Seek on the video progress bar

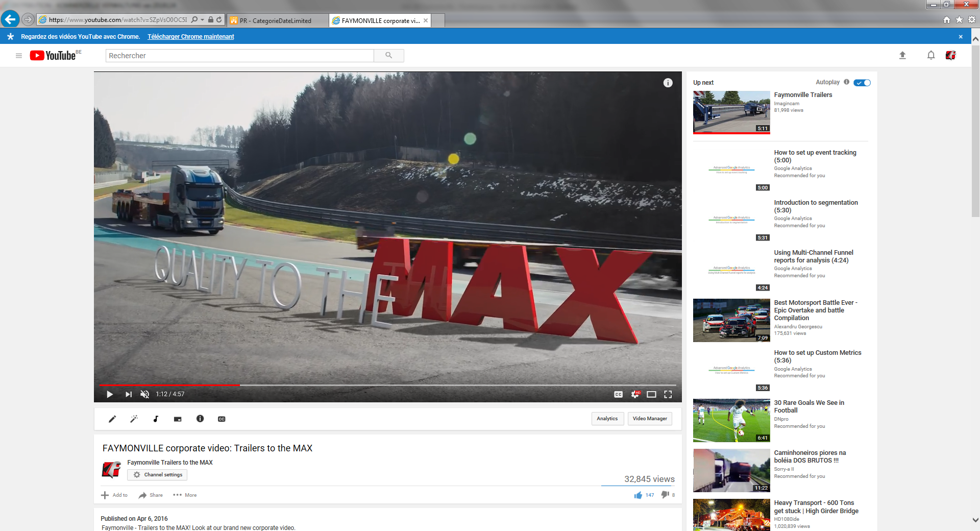tap(387, 385)
